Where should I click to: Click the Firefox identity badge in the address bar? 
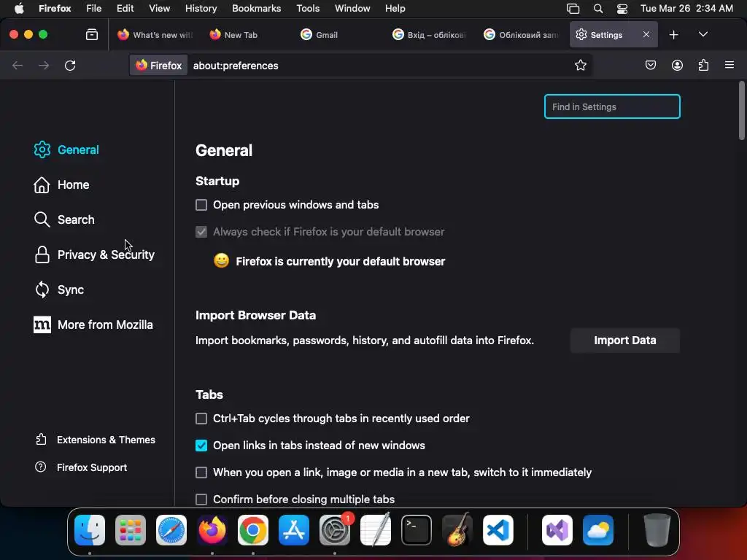pyautogui.click(x=158, y=66)
